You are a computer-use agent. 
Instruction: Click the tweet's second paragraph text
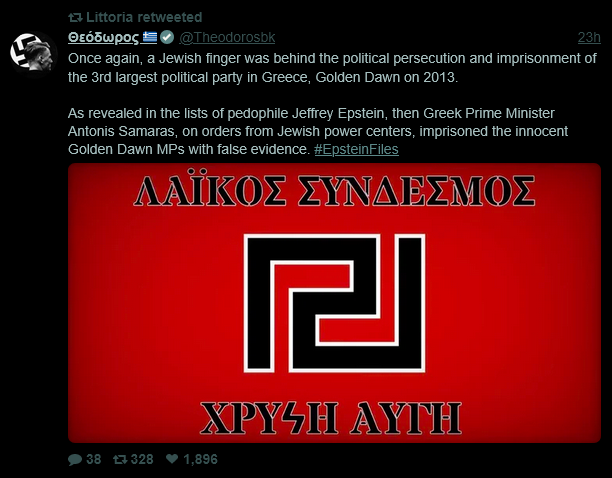click(x=318, y=131)
